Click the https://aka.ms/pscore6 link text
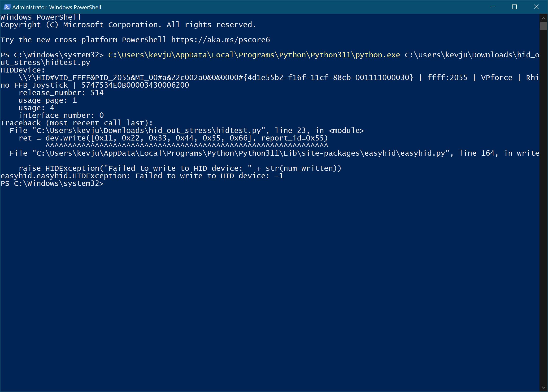Screen dimensions: 548x392 [x=220, y=40]
